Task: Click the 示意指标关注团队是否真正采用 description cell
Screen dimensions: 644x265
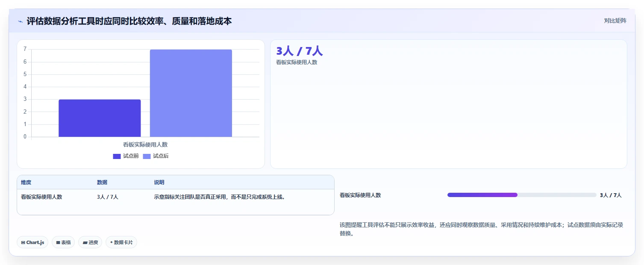Action: point(220,197)
